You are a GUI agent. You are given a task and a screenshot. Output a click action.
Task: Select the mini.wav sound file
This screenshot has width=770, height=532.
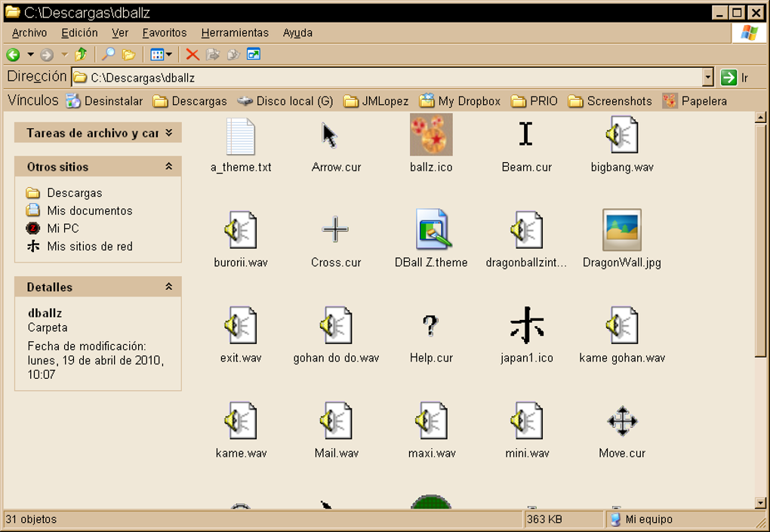click(x=527, y=430)
